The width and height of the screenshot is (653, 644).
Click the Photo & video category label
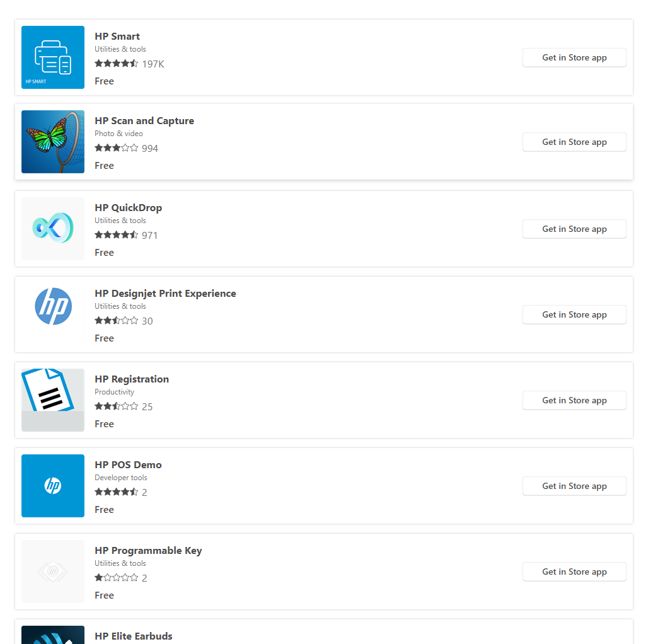[x=118, y=134]
